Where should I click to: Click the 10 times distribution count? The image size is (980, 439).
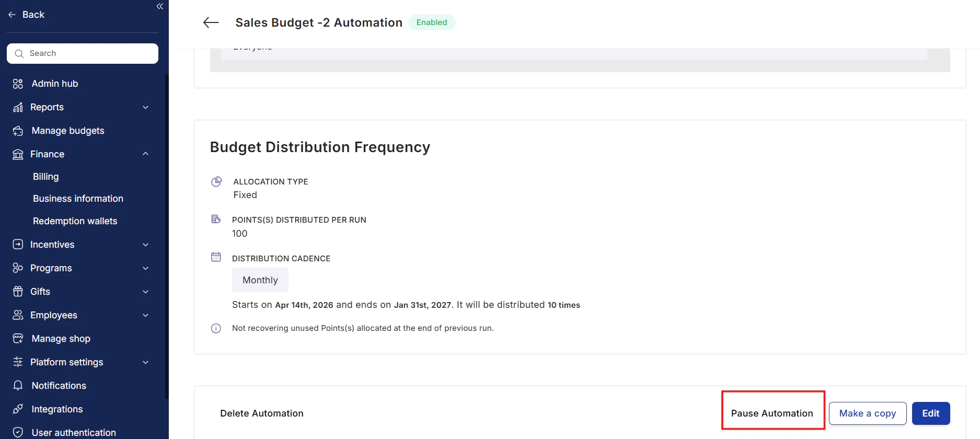(x=564, y=305)
